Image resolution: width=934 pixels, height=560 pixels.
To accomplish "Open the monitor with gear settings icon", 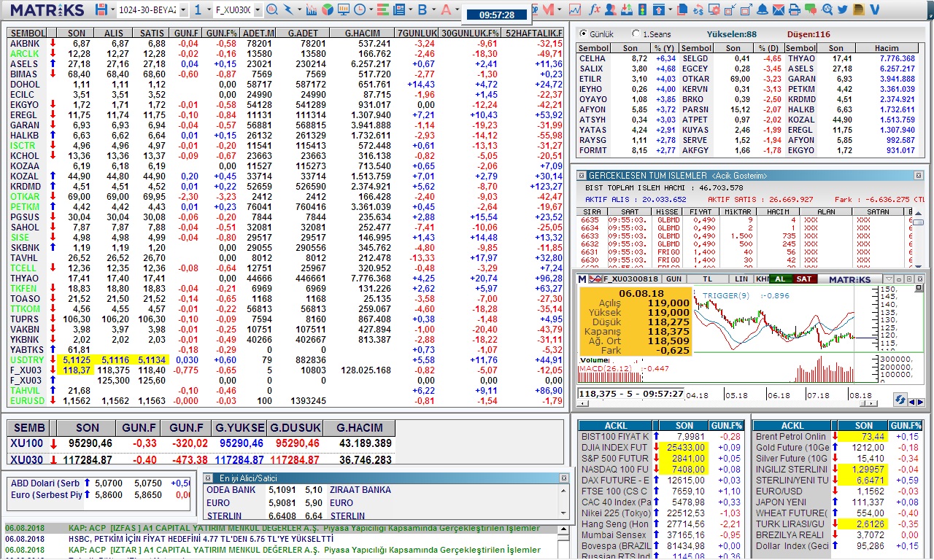I will [714, 9].
